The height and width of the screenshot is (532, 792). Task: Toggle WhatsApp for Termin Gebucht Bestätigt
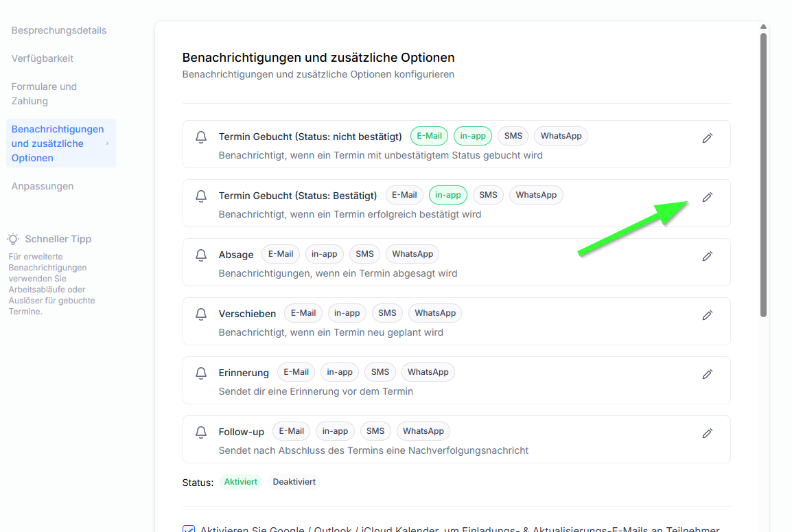(x=537, y=195)
